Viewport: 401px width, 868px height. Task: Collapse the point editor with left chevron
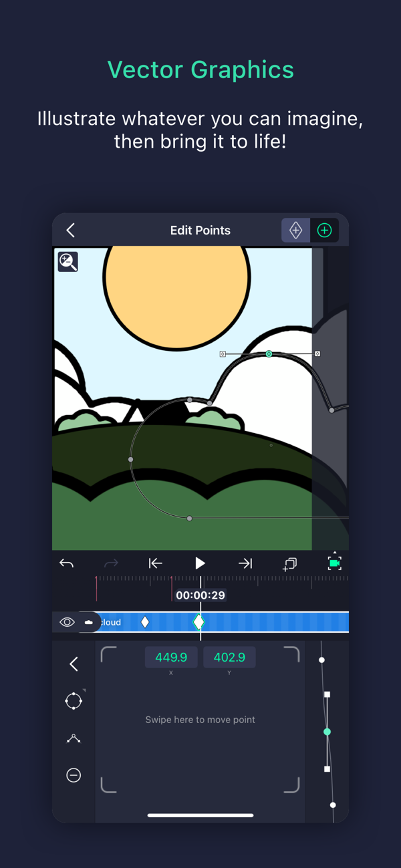click(x=74, y=664)
